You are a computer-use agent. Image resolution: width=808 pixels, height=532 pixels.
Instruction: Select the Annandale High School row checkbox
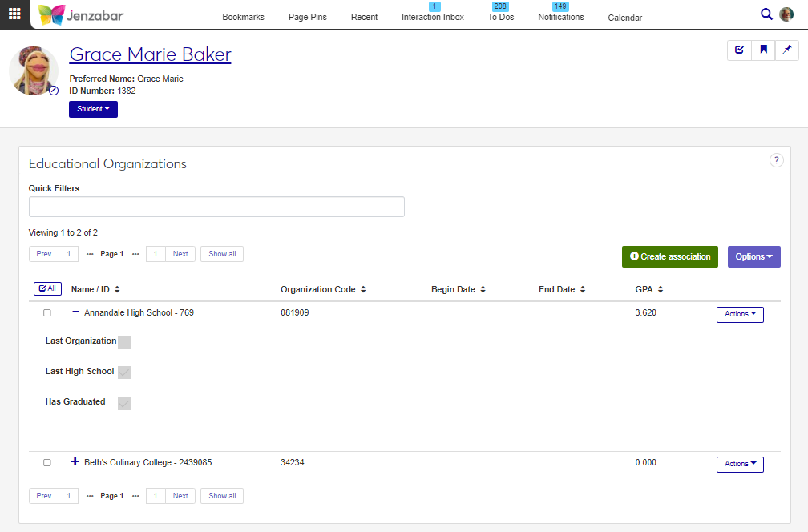[47, 313]
